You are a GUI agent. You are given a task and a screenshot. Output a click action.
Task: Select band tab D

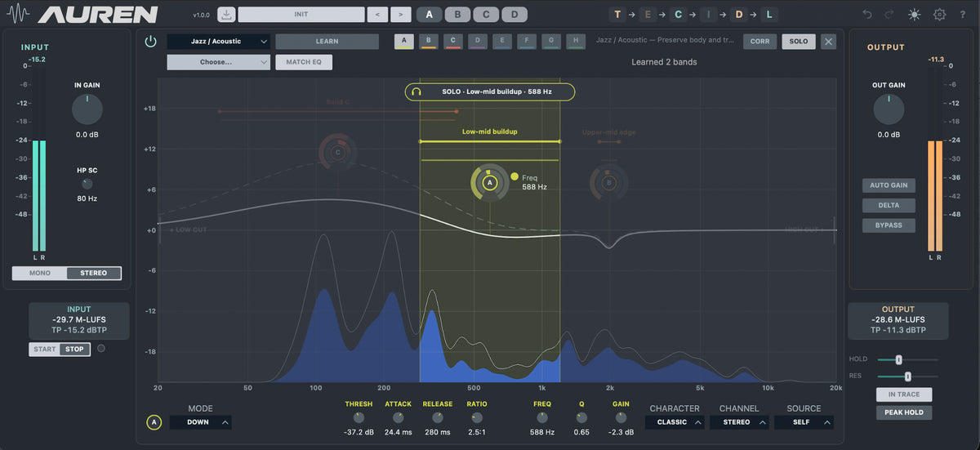tap(478, 41)
